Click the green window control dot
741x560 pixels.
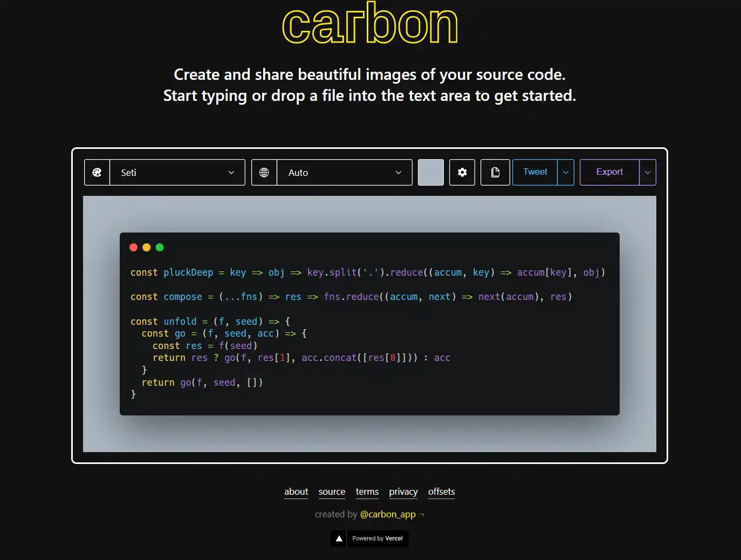160,248
